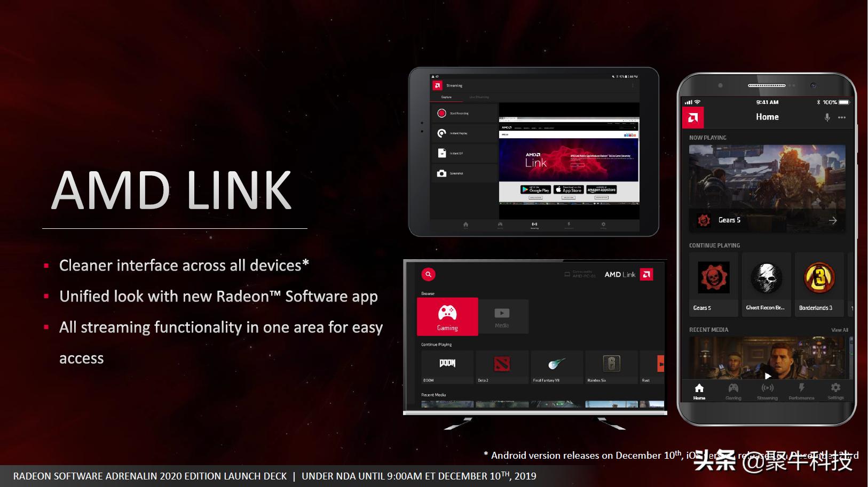Click the connected PC icon on the TV
The width and height of the screenshot is (868, 487).
(567, 275)
